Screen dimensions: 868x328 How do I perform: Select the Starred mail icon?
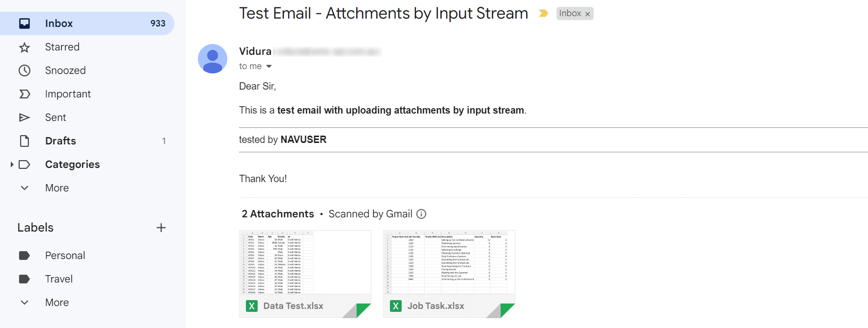pyautogui.click(x=24, y=47)
